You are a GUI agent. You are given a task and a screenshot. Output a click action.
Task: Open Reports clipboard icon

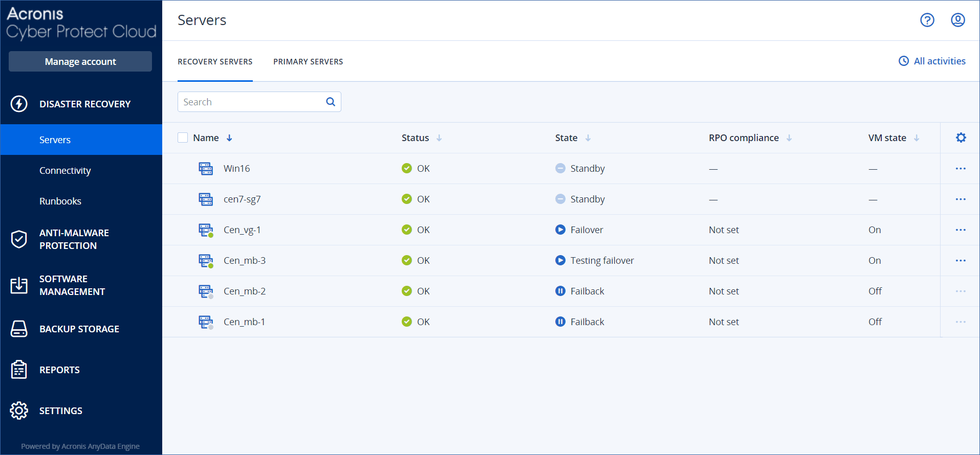click(19, 370)
